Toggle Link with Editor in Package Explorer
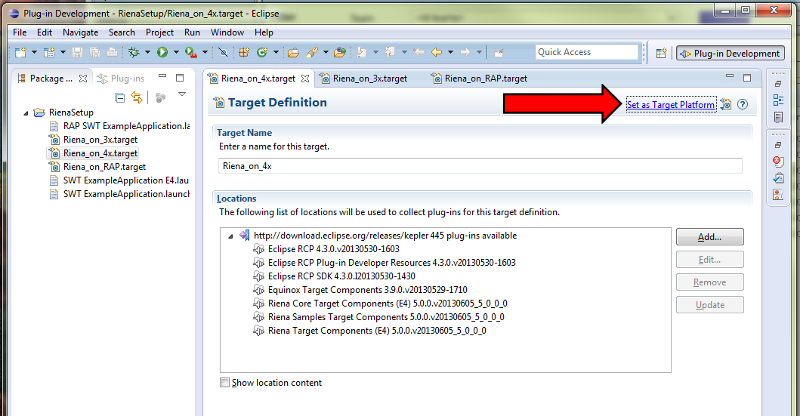 pos(137,97)
